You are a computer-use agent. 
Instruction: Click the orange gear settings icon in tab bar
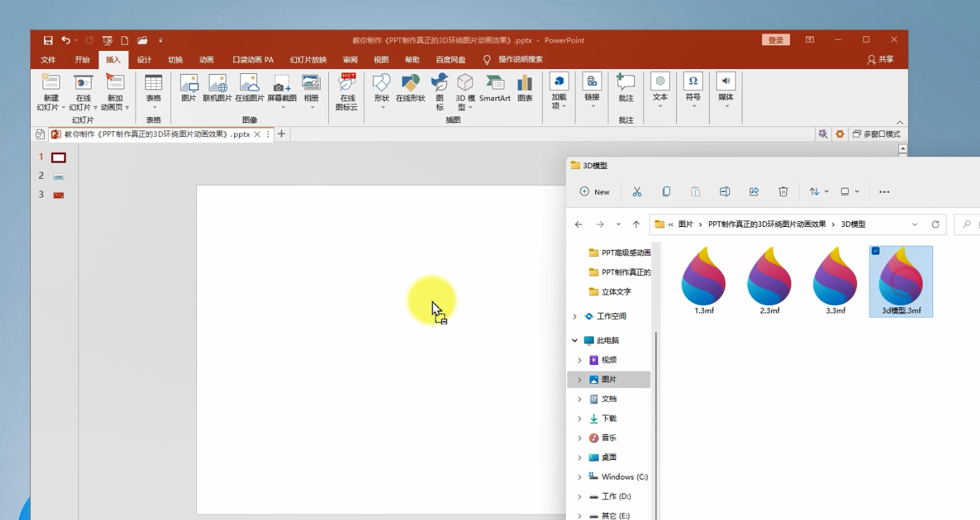pos(840,134)
